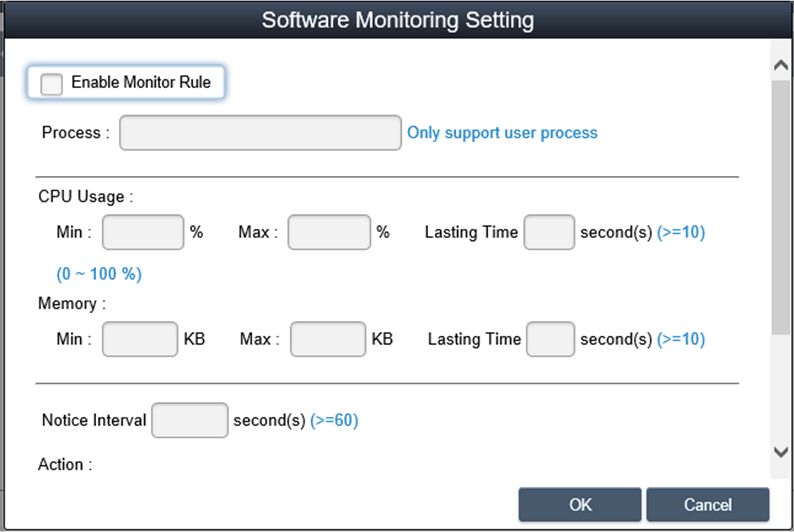
Task: Click the Process name input field
Action: [x=260, y=133]
